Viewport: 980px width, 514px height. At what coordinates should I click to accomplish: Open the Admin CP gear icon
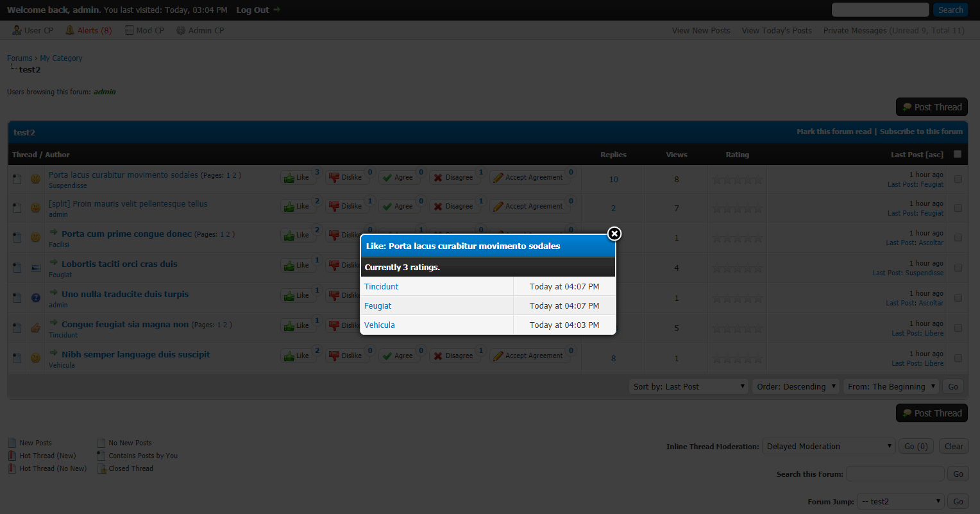pos(181,30)
